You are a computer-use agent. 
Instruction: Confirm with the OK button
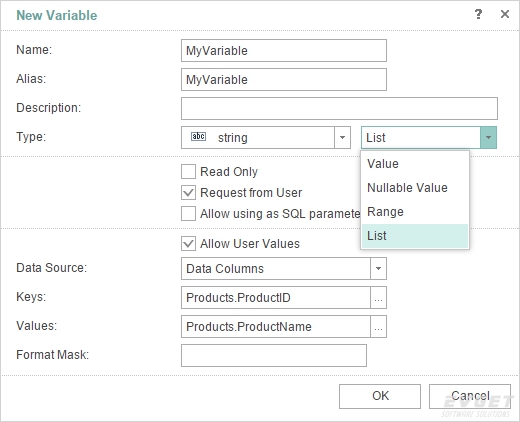380,396
